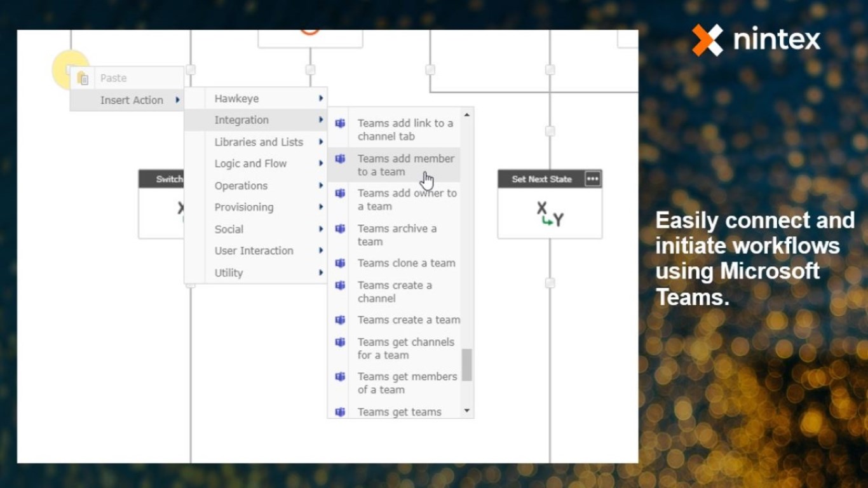868x488 pixels.
Task: Expand arrow next to Logic and Flow
Action: pyautogui.click(x=321, y=163)
